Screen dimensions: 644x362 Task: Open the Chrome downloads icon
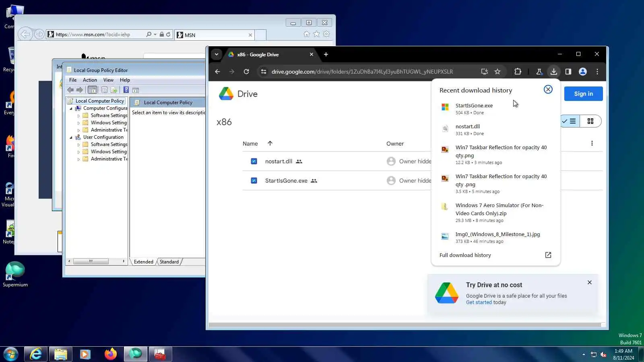554,72
